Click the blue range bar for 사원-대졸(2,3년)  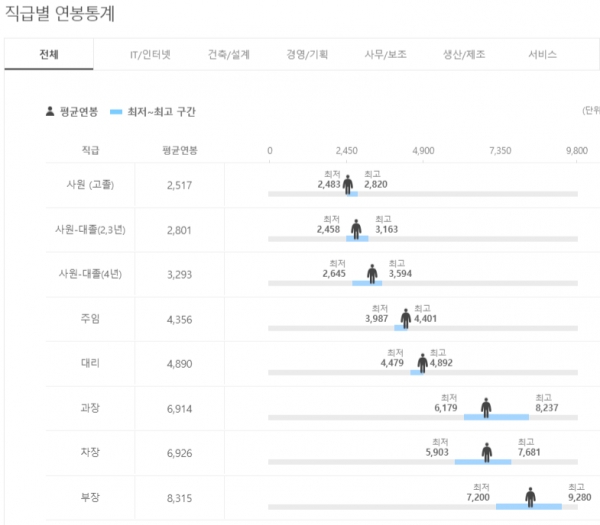[357, 239]
